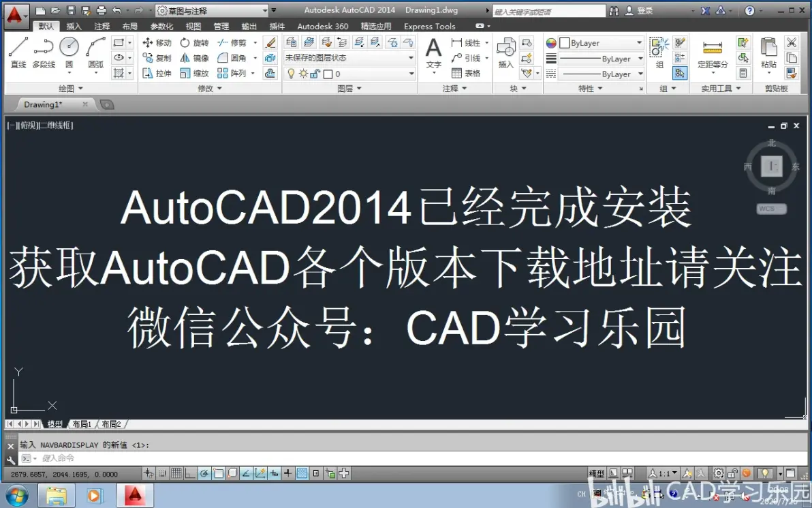Select the 圆 (Circle) tool
Screen dimensions: 812x508
pyautogui.click(x=69, y=53)
